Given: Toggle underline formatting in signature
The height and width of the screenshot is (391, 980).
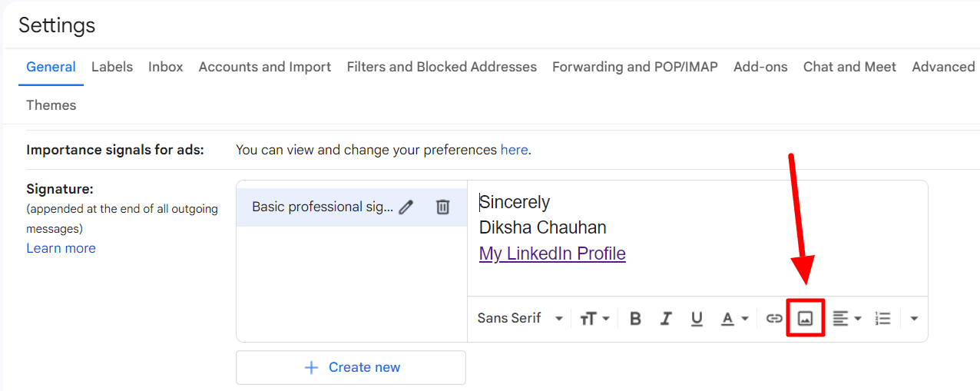Looking at the screenshot, I should click(697, 318).
